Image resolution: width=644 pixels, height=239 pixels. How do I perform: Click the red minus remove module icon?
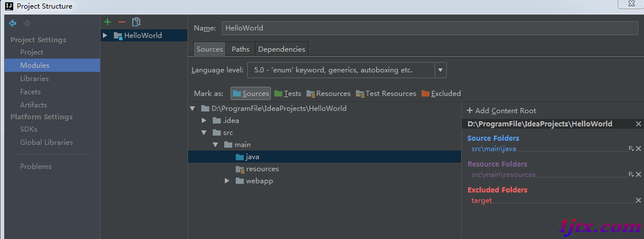point(121,22)
